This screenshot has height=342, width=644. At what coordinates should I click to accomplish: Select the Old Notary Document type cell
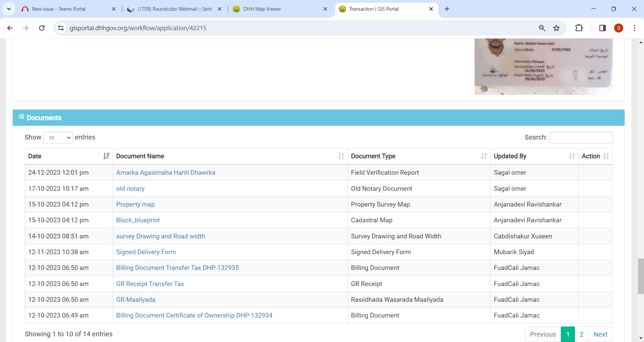point(419,189)
